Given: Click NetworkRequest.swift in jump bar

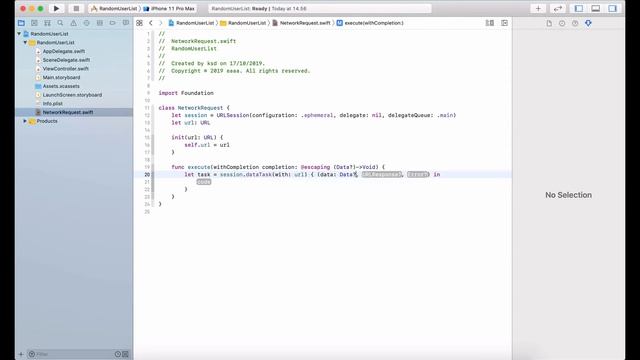Looking at the screenshot, I should [x=301, y=23].
